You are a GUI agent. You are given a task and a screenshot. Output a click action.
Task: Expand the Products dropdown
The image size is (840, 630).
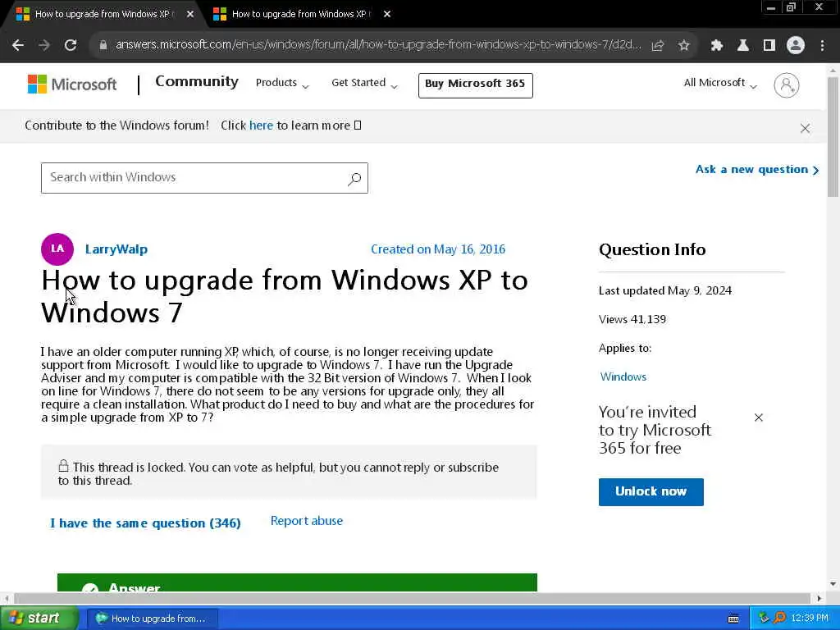click(282, 83)
